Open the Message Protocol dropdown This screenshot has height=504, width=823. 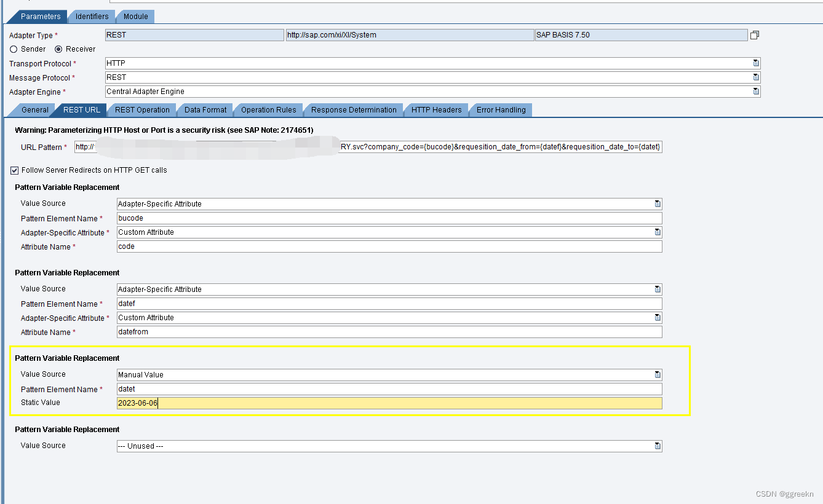click(x=756, y=77)
